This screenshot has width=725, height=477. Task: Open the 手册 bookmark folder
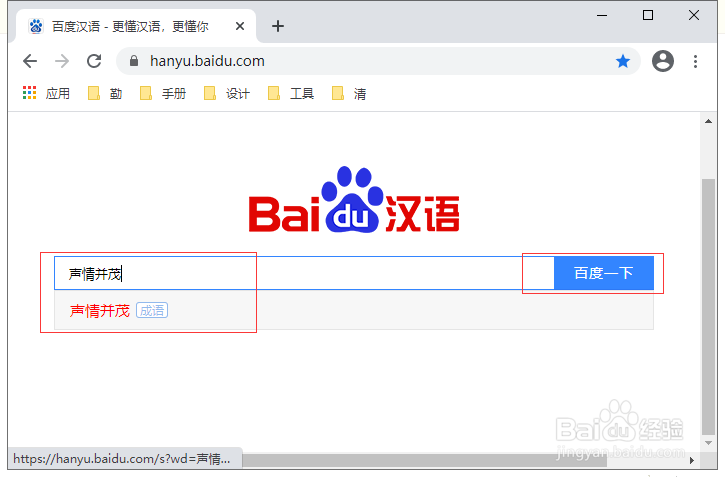(163, 93)
